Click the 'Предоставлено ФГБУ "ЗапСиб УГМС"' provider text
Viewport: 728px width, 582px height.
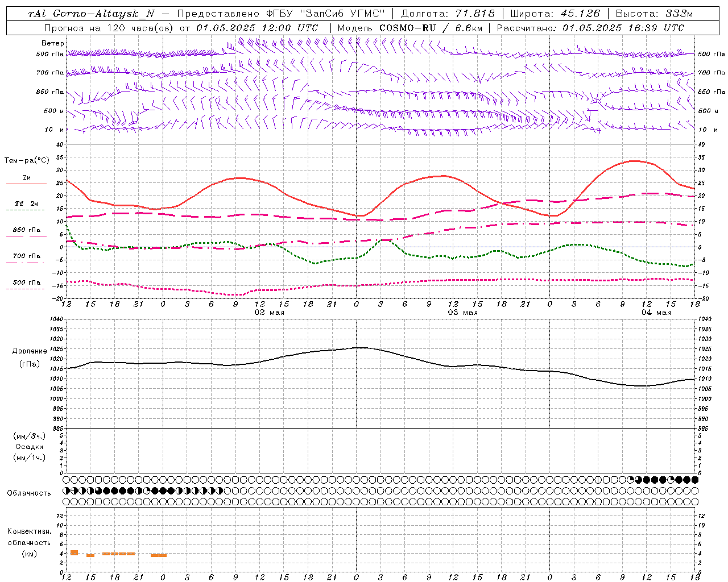point(280,14)
